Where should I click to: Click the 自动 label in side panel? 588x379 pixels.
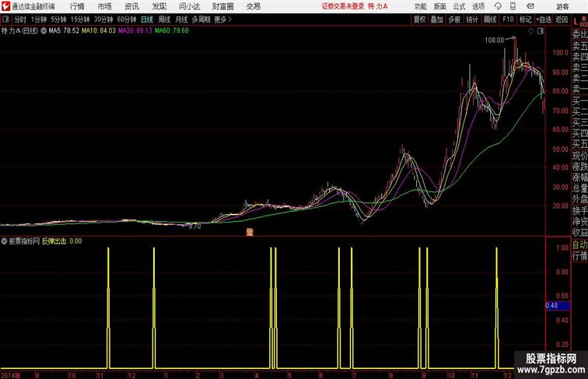pos(579,245)
